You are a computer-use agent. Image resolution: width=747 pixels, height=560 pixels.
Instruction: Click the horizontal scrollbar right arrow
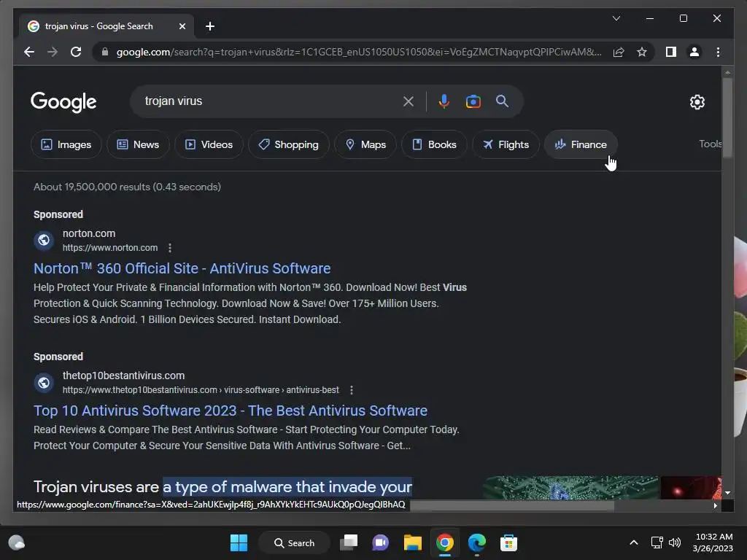(x=715, y=506)
